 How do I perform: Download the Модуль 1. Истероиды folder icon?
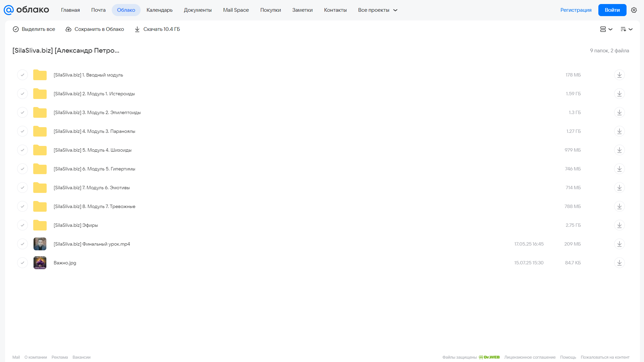pos(619,94)
